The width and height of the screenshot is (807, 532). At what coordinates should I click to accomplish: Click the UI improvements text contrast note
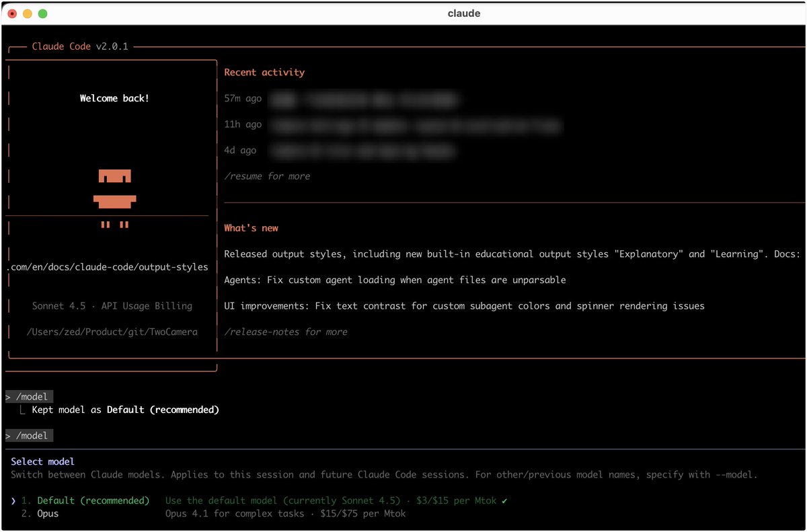click(464, 306)
